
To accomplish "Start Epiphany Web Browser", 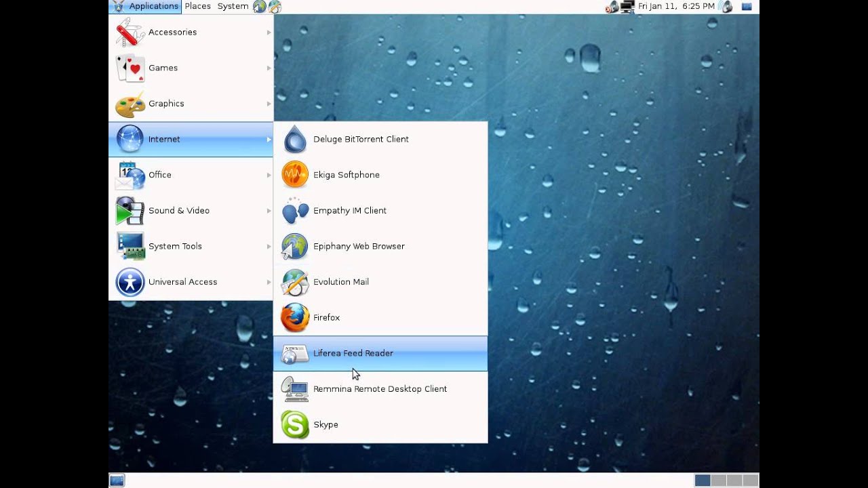I will click(380, 246).
